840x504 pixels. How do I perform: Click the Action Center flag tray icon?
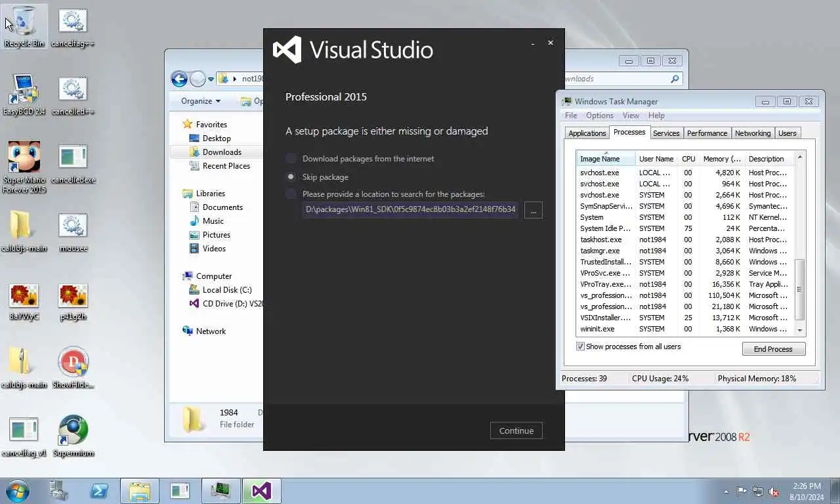click(742, 492)
